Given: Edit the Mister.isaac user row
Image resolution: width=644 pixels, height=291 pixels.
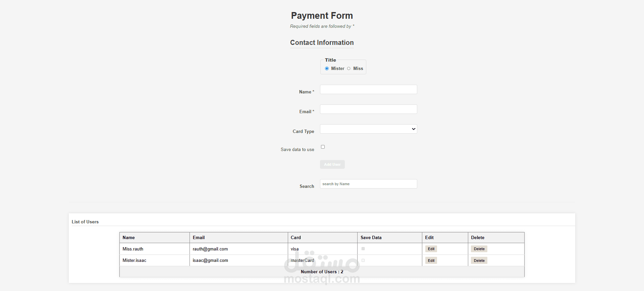Looking at the screenshot, I should [431, 261].
